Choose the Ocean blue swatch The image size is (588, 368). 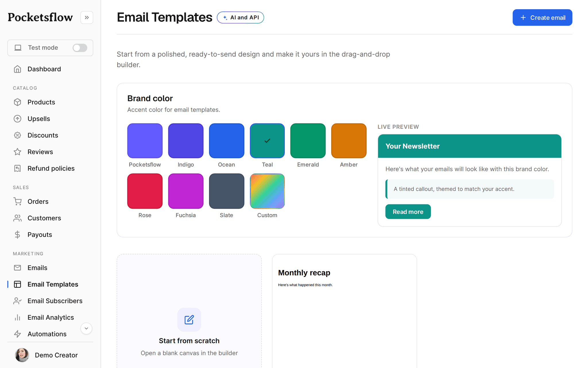(227, 141)
